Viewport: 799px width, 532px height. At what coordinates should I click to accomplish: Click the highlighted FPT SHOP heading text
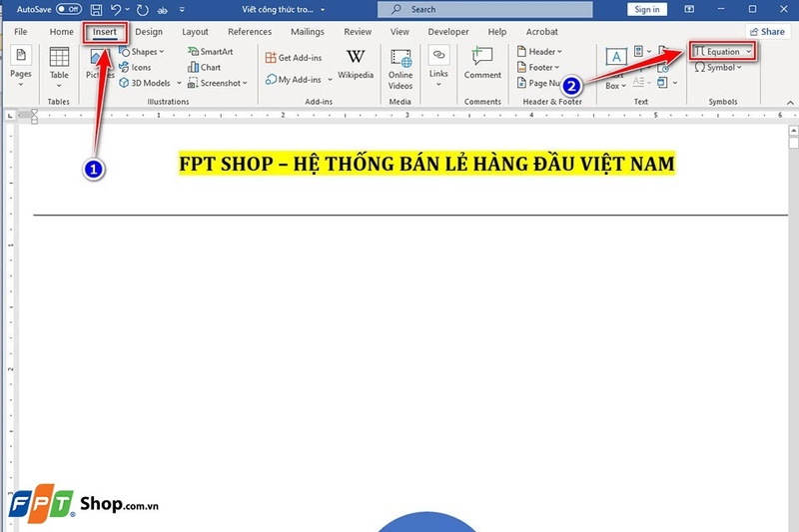426,164
